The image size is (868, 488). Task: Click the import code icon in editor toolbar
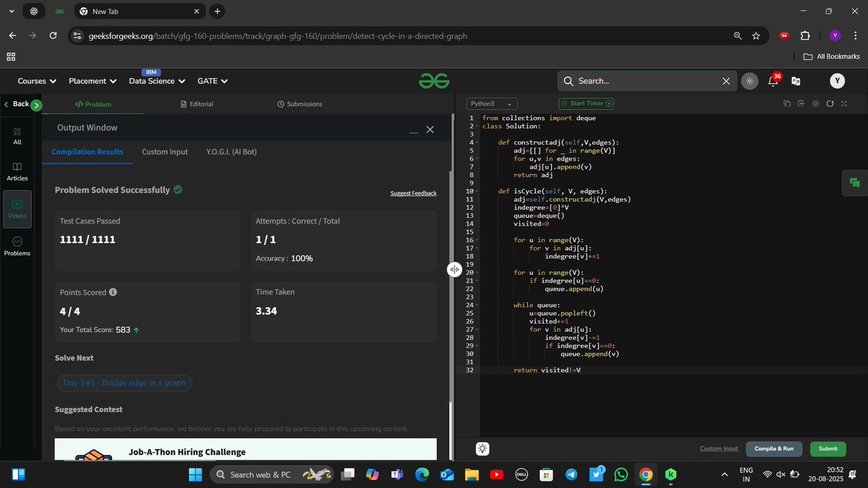(x=801, y=104)
